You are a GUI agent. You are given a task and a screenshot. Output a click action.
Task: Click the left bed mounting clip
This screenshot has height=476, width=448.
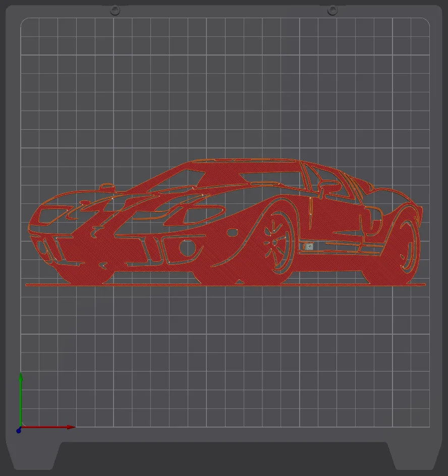tap(115, 9)
